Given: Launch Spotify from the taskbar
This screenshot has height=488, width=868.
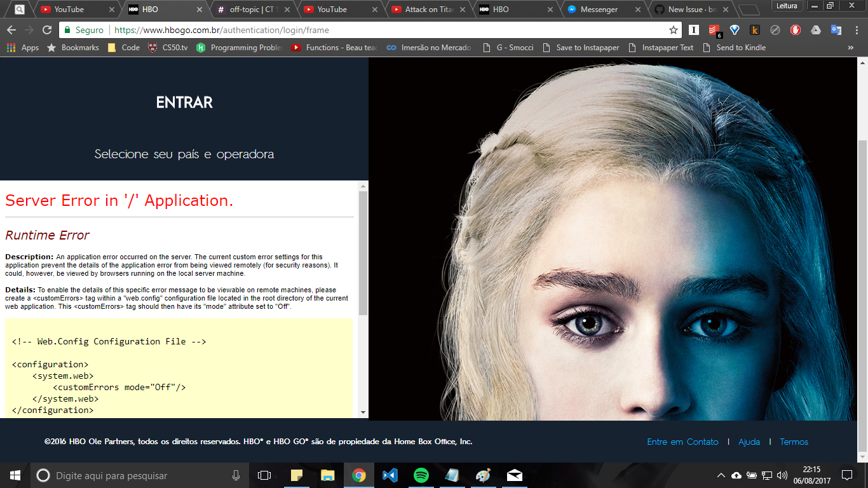Looking at the screenshot, I should (421, 475).
